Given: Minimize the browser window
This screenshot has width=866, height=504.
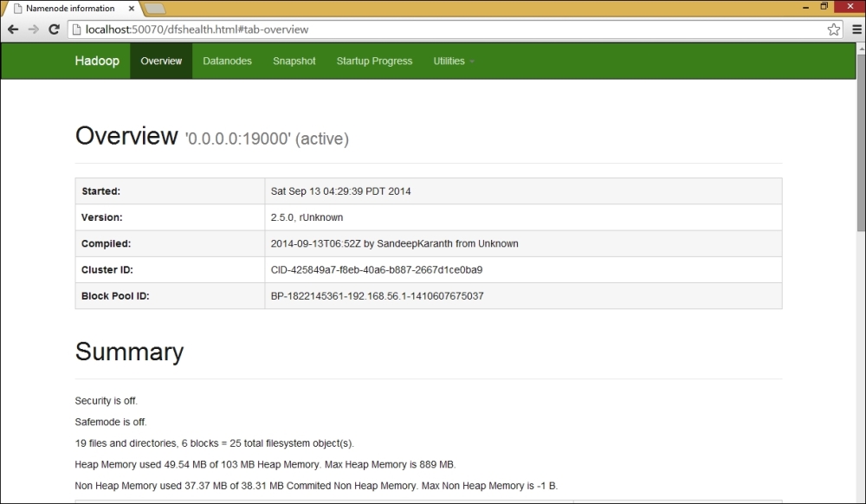Looking at the screenshot, I should [x=805, y=7].
